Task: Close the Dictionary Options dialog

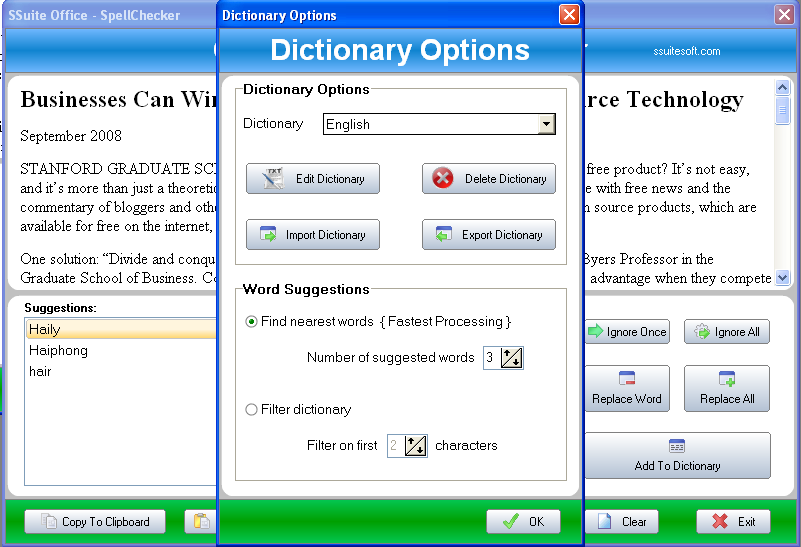Action: click(x=569, y=15)
